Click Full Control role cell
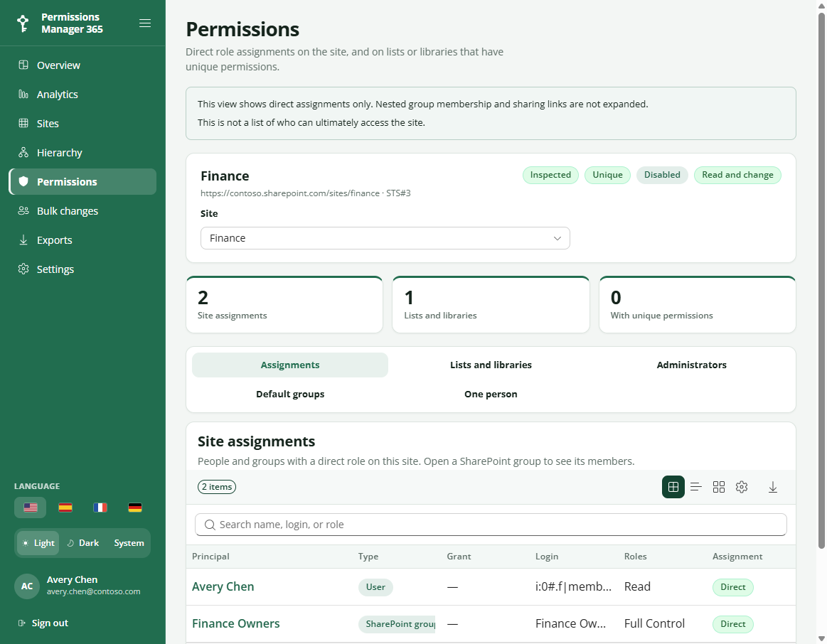This screenshot has height=644, width=827. (x=654, y=623)
